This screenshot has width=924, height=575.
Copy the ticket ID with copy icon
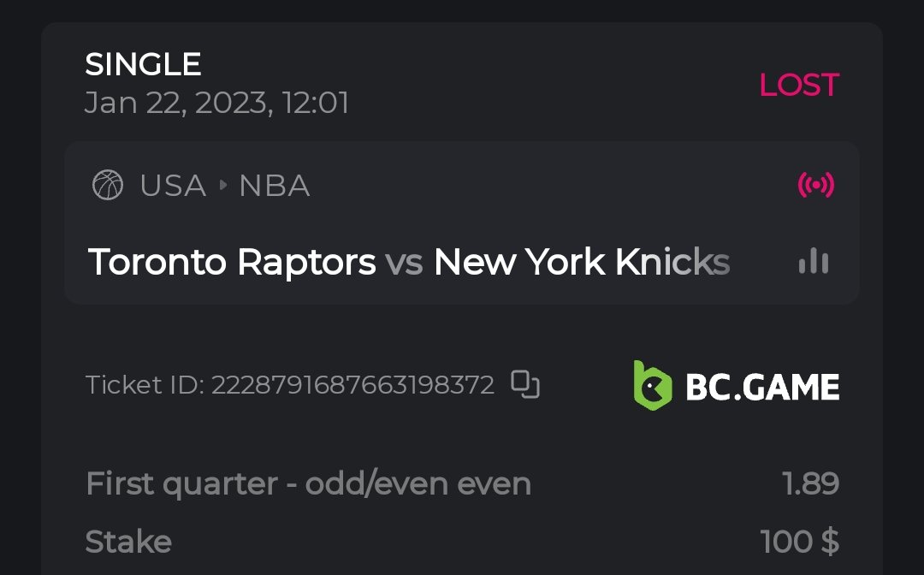(524, 385)
